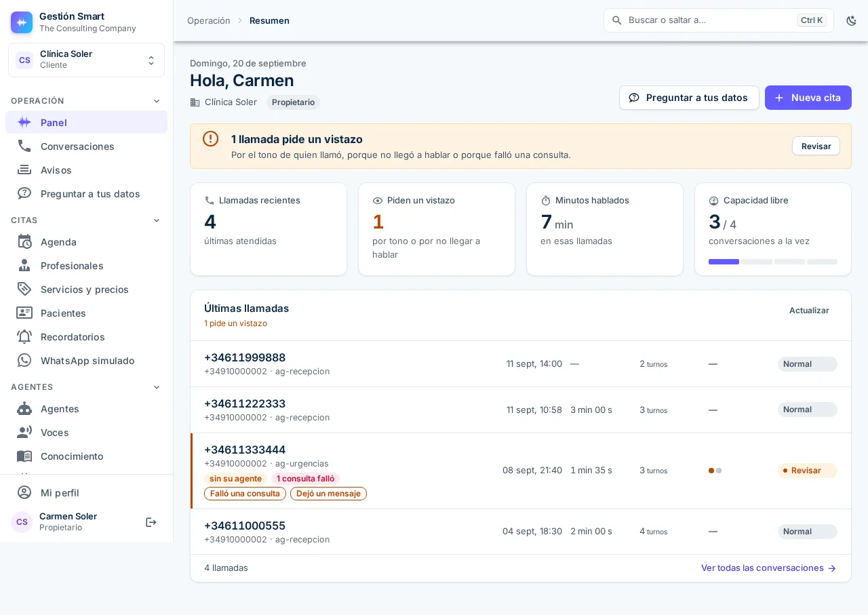Image resolution: width=868 pixels, height=615 pixels.
Task: Click the Clínica Soler building icon in header
Action: [195, 102]
